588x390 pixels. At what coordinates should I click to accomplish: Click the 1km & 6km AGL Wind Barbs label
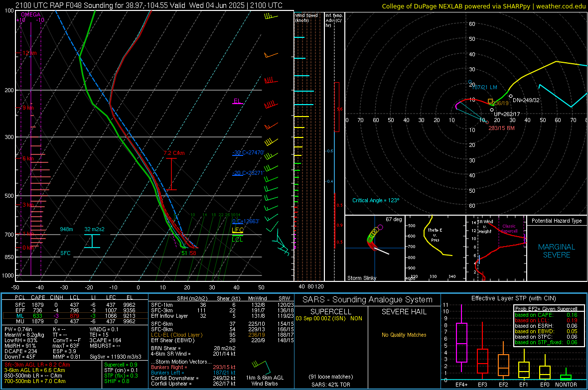265,381
